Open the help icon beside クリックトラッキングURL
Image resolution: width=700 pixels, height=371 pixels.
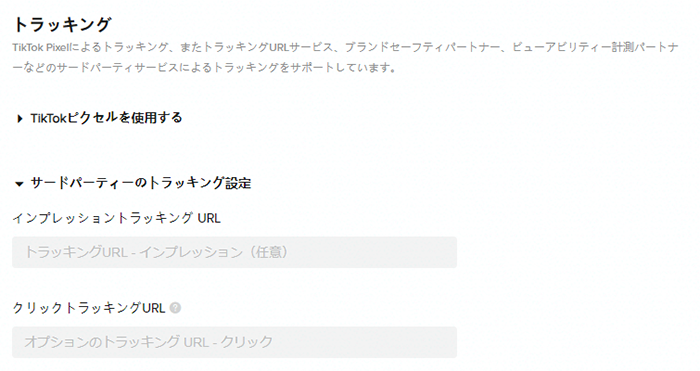[x=175, y=308]
